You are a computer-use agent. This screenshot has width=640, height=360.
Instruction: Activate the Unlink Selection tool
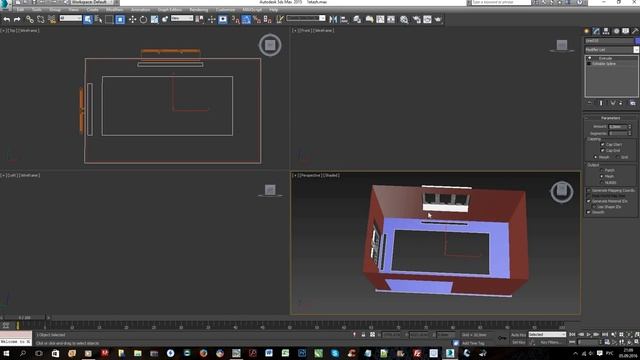(x=40, y=19)
